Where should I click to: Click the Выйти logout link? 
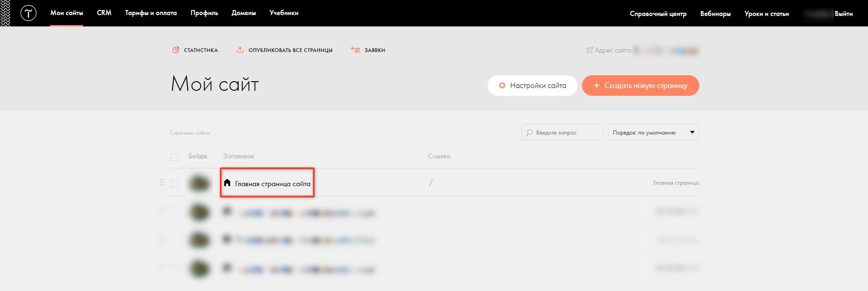(x=843, y=14)
